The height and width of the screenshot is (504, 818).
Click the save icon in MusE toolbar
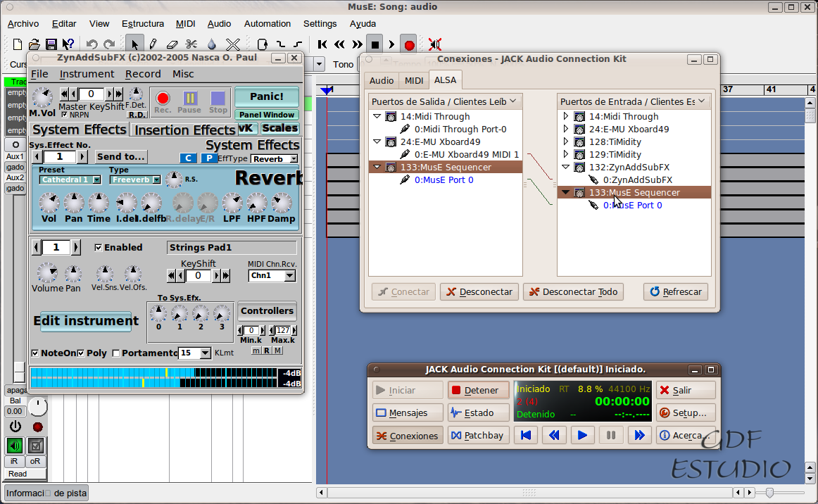(x=51, y=44)
